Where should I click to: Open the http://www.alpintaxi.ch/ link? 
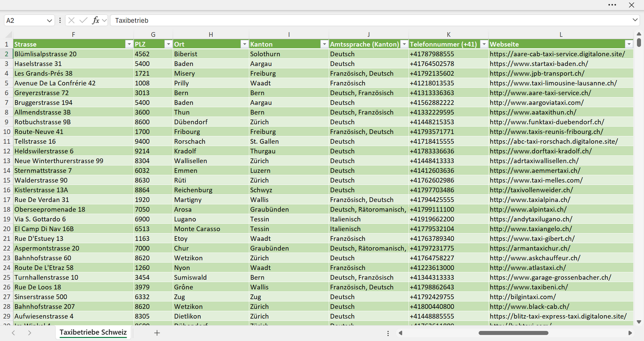tap(528, 209)
